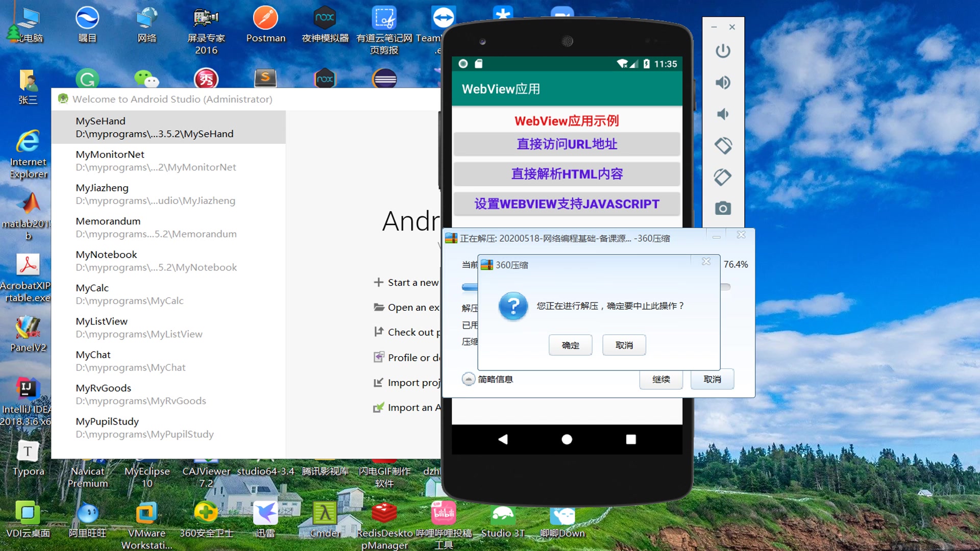Tap the 直接访问URL地址 button

pyautogui.click(x=567, y=144)
